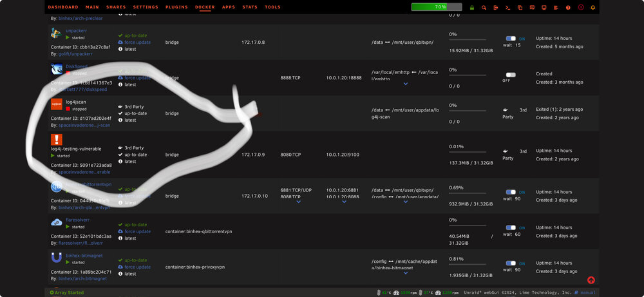The image size is (644, 297).
Task: Click the help question-mark icon
Action: point(568,7)
